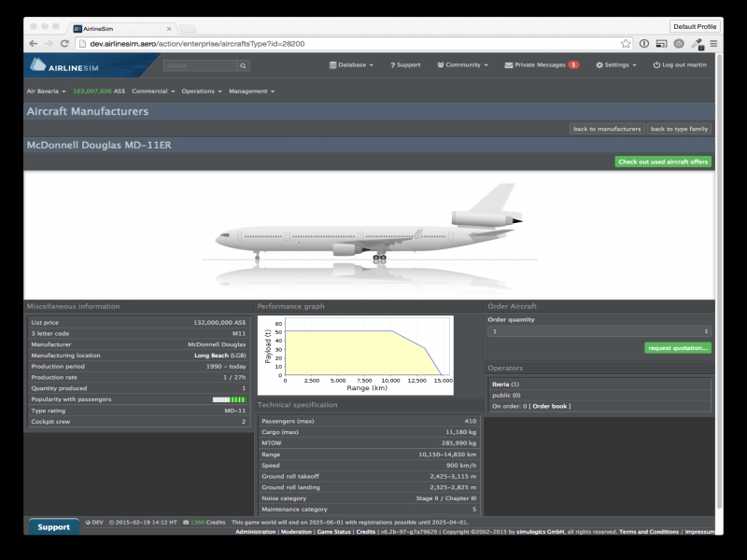Open the Long Beach location link

(212, 356)
